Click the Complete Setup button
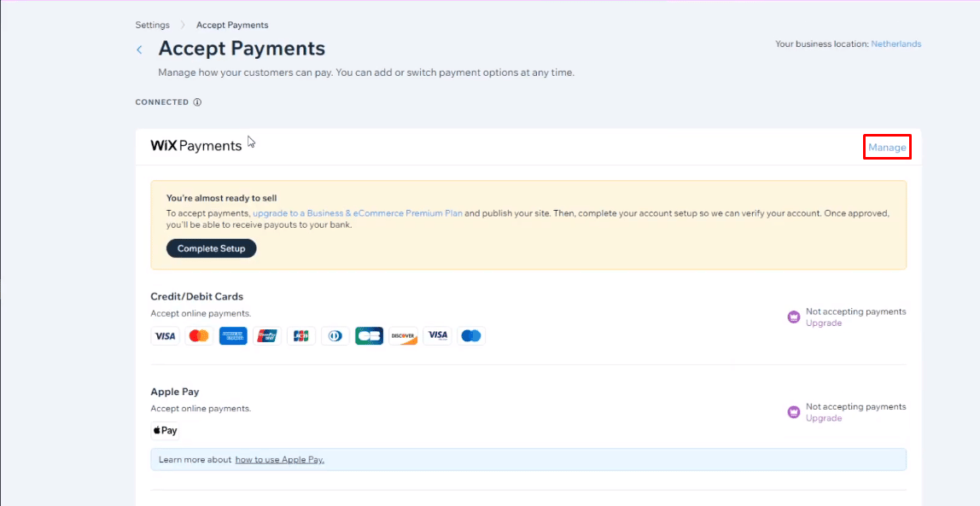This screenshot has height=506, width=980. [x=211, y=248]
